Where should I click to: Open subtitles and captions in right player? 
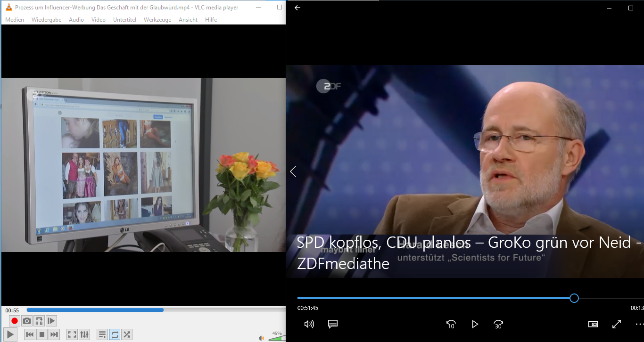[333, 324]
